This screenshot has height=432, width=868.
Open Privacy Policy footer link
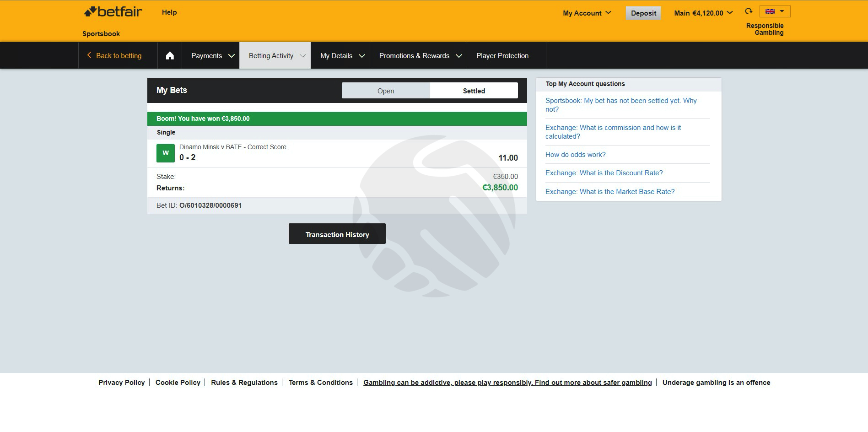121,383
